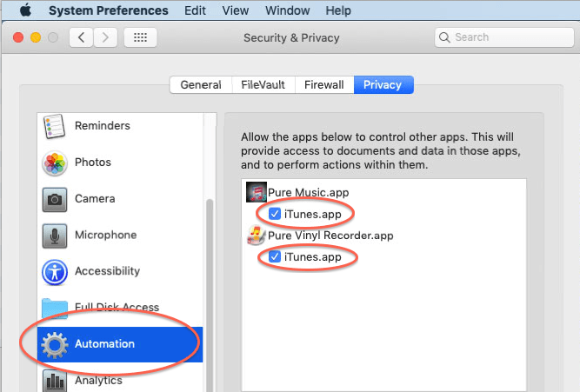Open the View menu
Viewport: 580px width, 392px height.
click(x=236, y=10)
